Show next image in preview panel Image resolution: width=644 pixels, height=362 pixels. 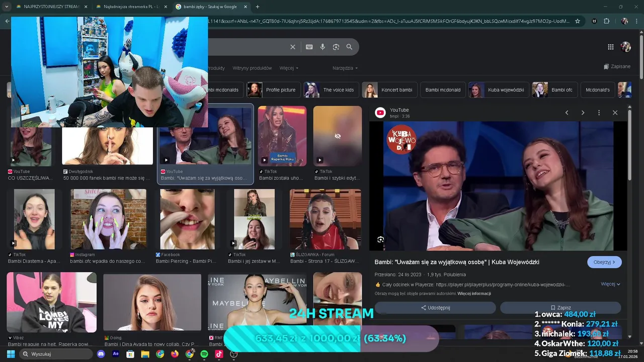tap(583, 113)
